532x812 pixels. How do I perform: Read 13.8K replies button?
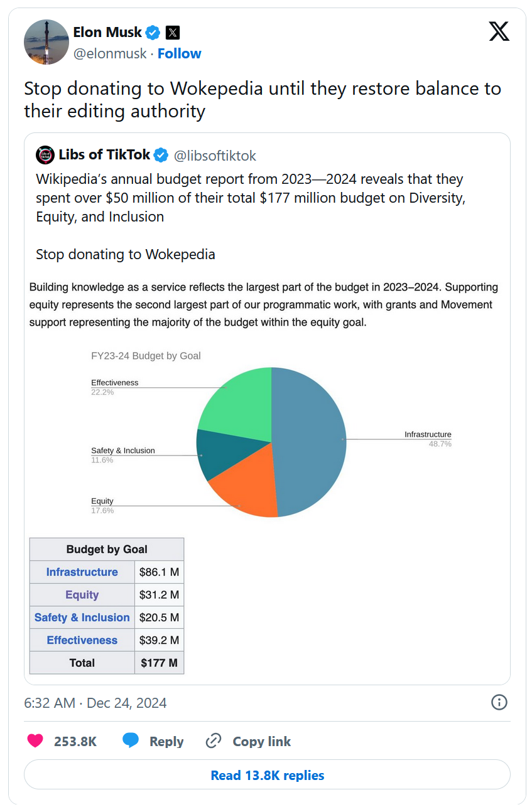267,775
